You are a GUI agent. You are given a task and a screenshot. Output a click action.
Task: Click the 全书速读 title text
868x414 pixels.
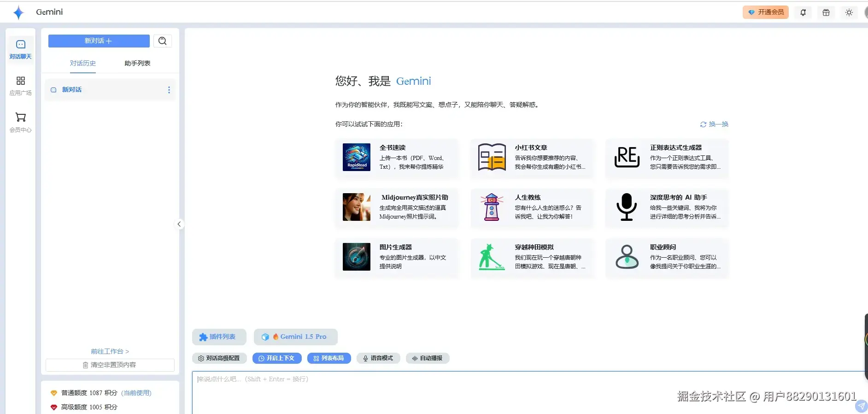click(x=393, y=148)
